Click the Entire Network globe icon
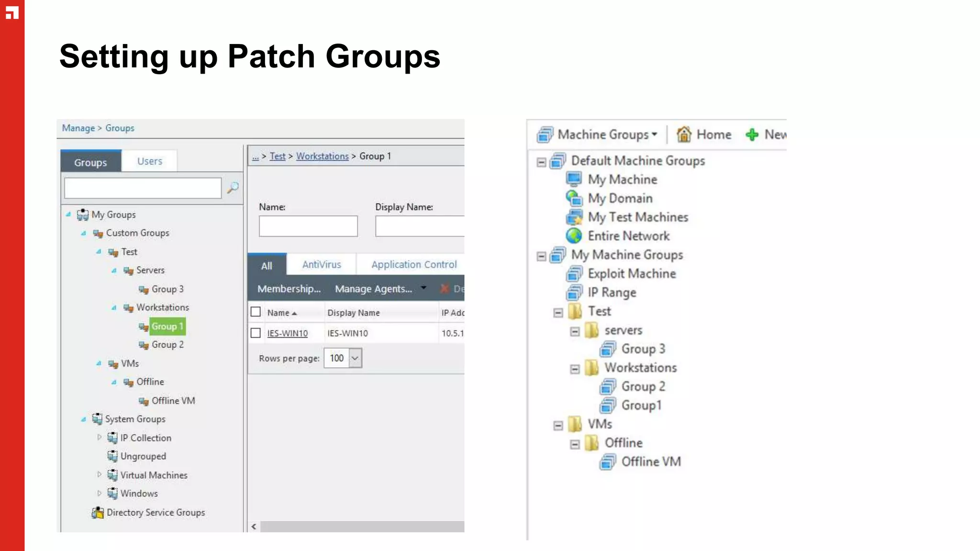980x551 pixels. click(574, 236)
